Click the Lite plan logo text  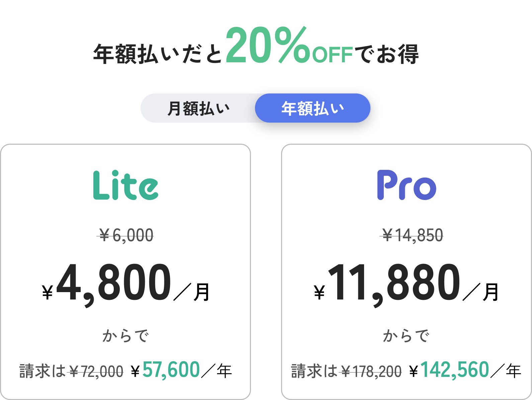point(126,184)
